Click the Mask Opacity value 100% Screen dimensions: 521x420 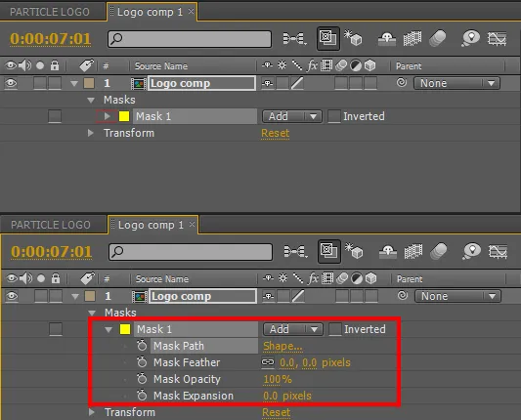[x=278, y=379]
